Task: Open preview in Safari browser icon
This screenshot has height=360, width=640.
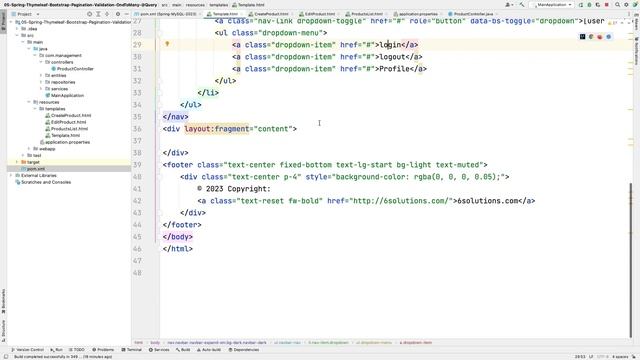Action: (609, 37)
